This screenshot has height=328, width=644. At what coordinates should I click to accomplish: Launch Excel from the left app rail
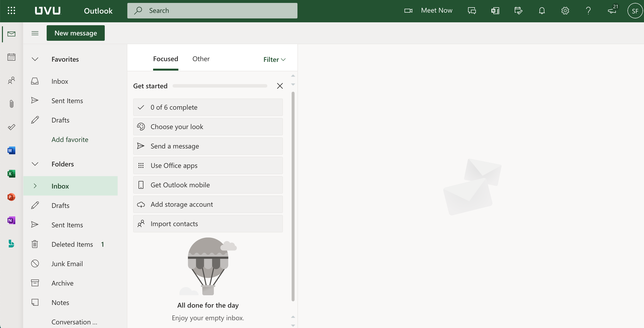[x=11, y=173]
